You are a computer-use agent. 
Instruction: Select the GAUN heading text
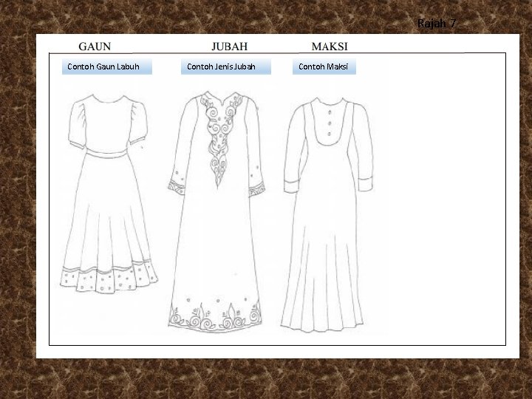click(95, 47)
